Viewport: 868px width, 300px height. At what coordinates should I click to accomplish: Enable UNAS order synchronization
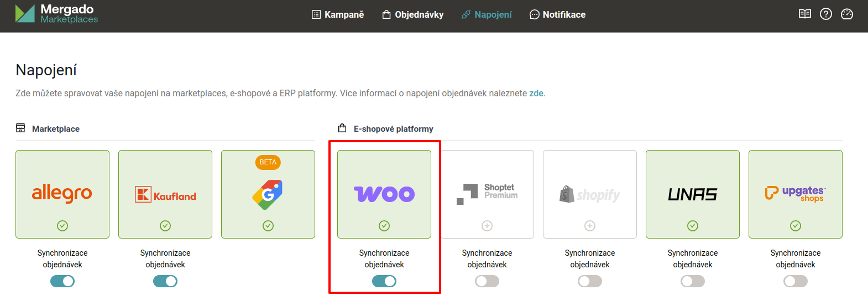point(693,281)
